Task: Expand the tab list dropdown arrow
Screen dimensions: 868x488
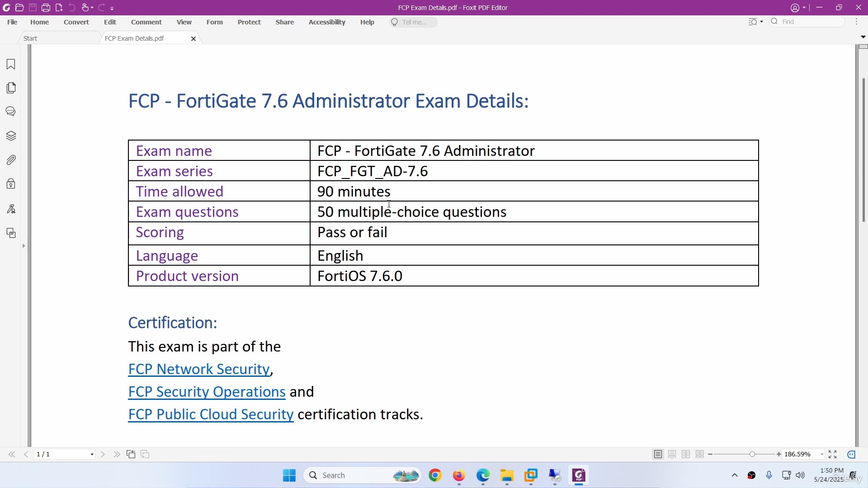Action: coord(863,37)
